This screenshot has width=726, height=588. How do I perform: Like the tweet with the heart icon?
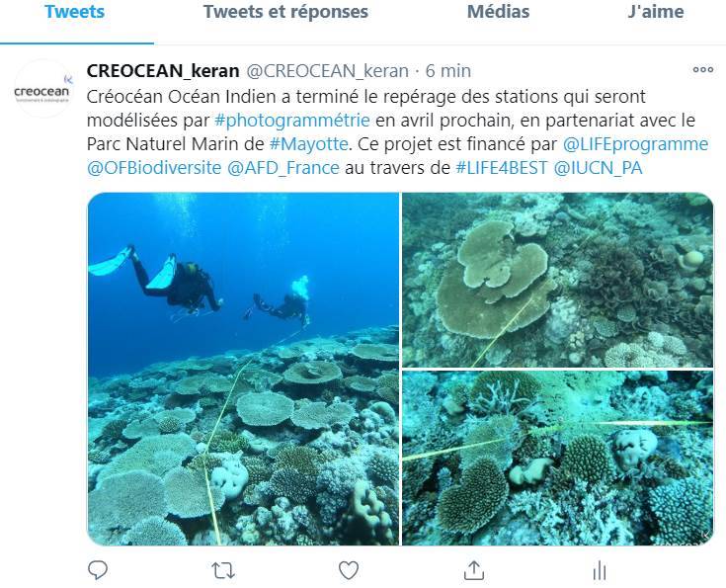click(x=349, y=570)
